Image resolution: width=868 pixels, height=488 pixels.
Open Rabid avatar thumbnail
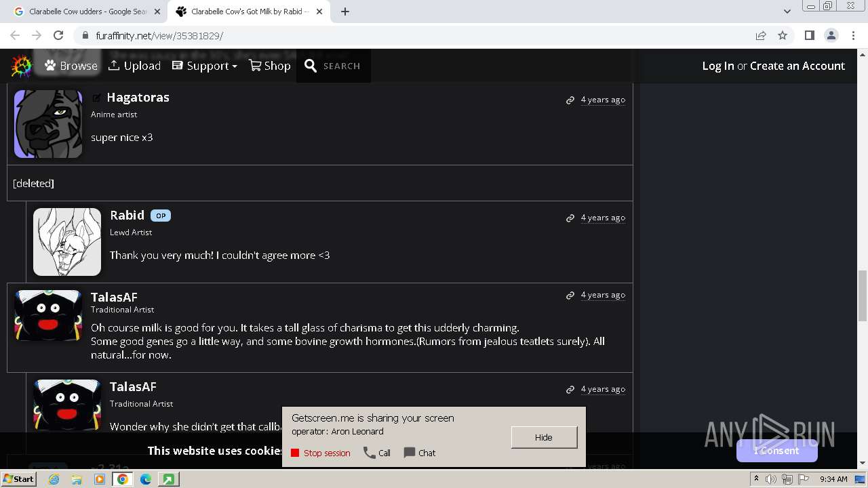pyautogui.click(x=67, y=242)
